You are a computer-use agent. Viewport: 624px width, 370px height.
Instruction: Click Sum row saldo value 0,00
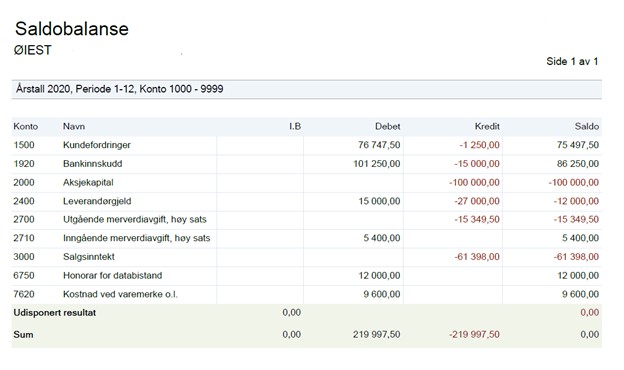(589, 335)
